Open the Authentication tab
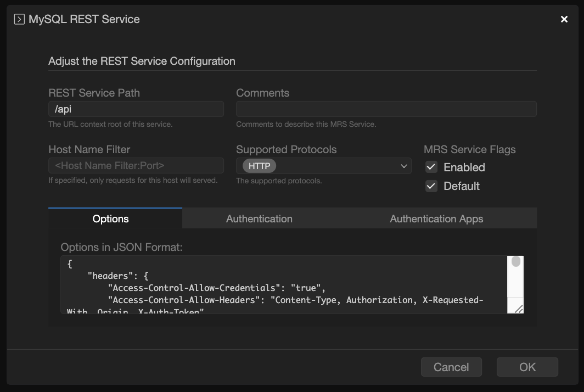This screenshot has width=584, height=392. coord(259,219)
